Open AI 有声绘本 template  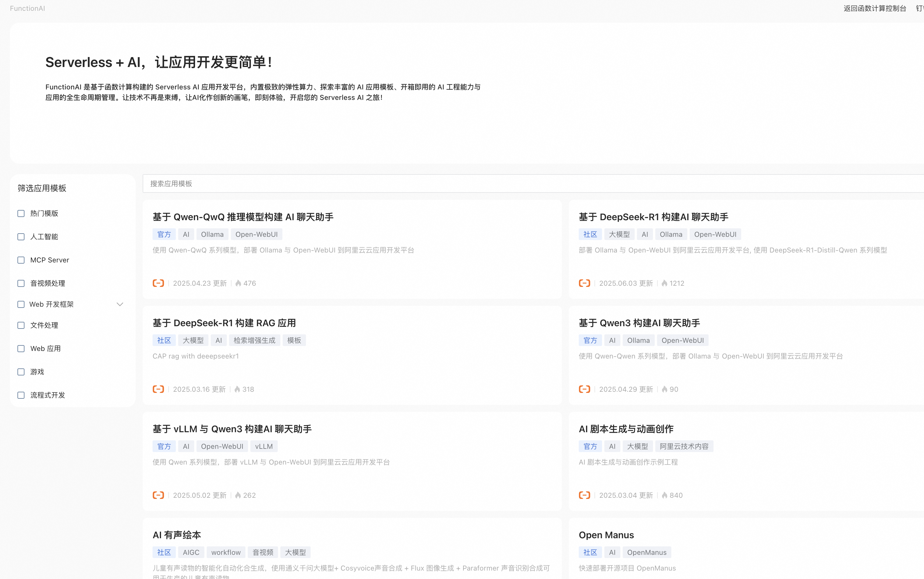pos(177,535)
